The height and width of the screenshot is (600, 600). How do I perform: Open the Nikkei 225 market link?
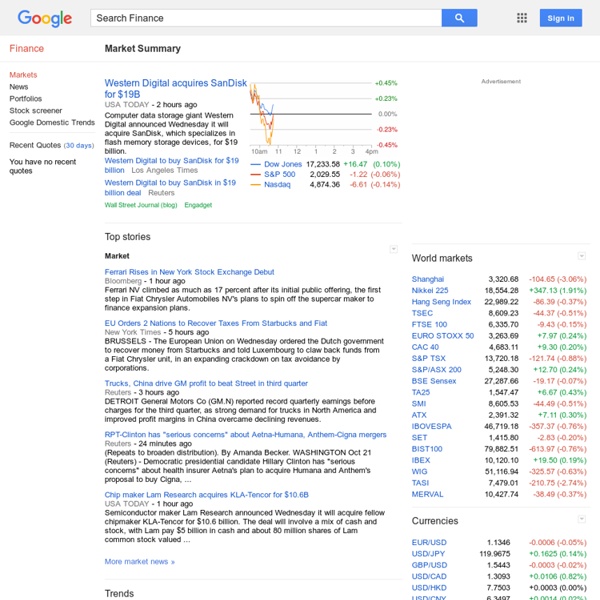coord(428,290)
